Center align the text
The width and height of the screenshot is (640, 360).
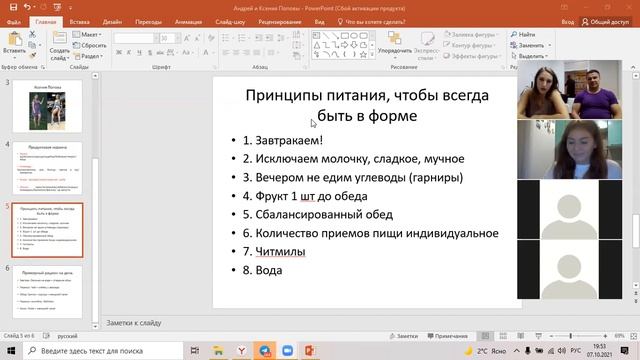236,52
